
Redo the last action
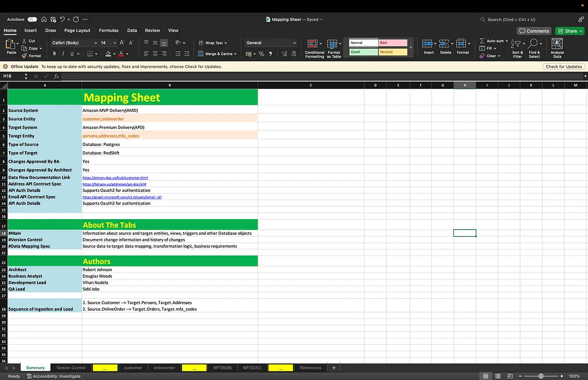click(x=76, y=19)
